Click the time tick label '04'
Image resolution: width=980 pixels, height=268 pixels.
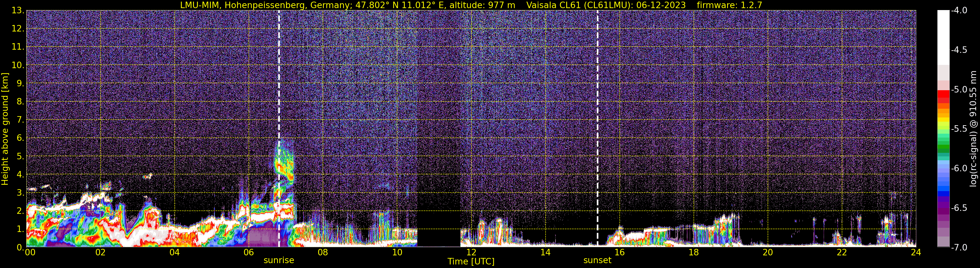point(174,252)
